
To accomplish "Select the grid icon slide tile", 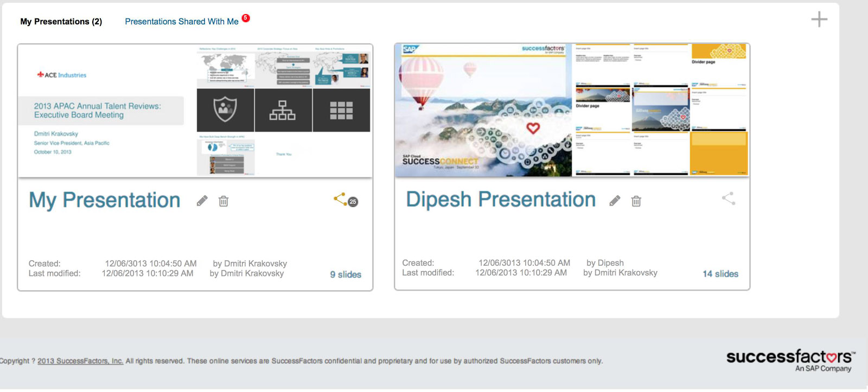I will (341, 110).
